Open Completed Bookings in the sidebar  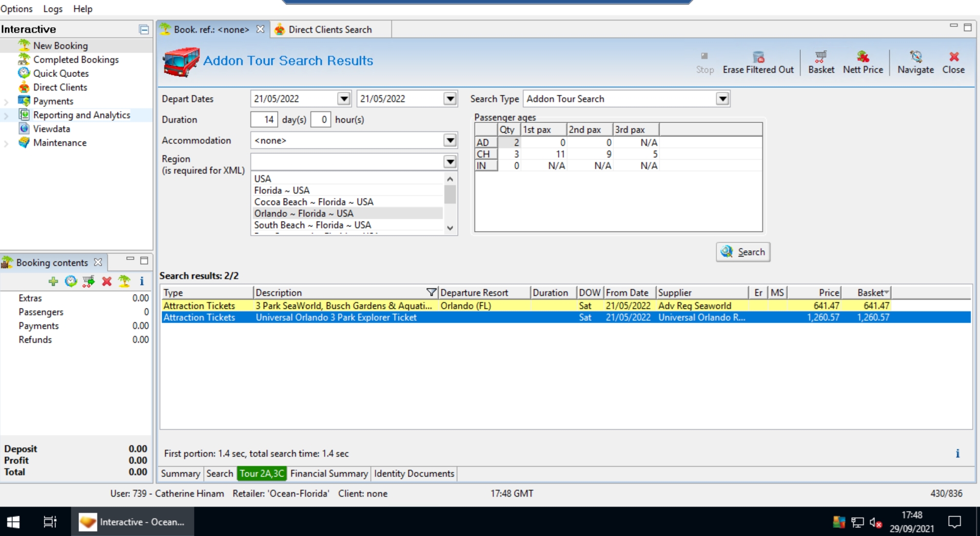pyautogui.click(x=75, y=59)
